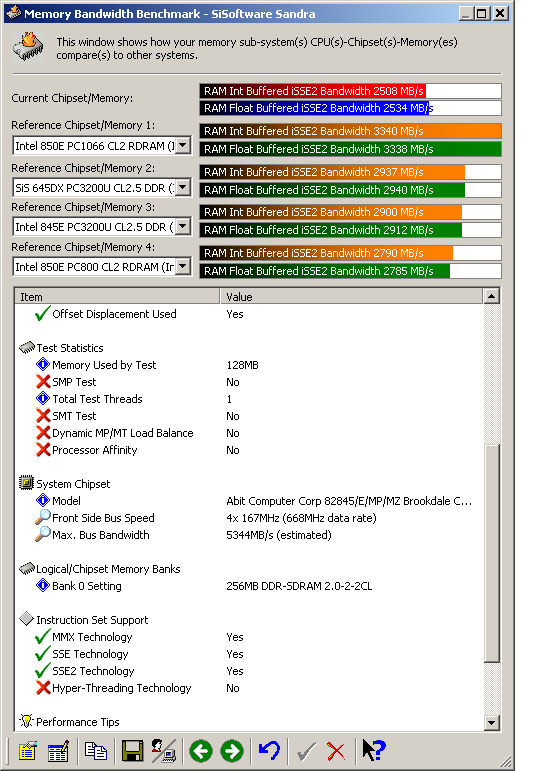Maximize the Memory Bandwidth Benchmark window
This screenshot has height=771, width=549.
(482, 13)
